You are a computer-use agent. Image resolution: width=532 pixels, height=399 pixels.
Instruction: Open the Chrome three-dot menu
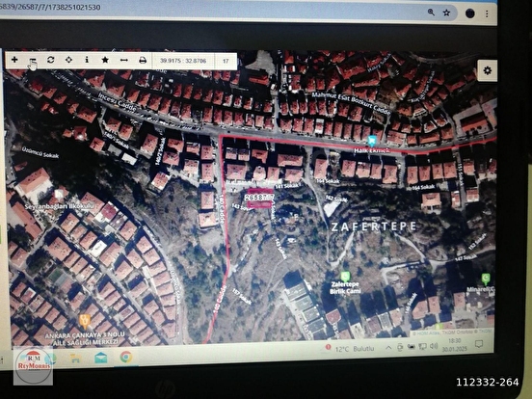(487, 13)
